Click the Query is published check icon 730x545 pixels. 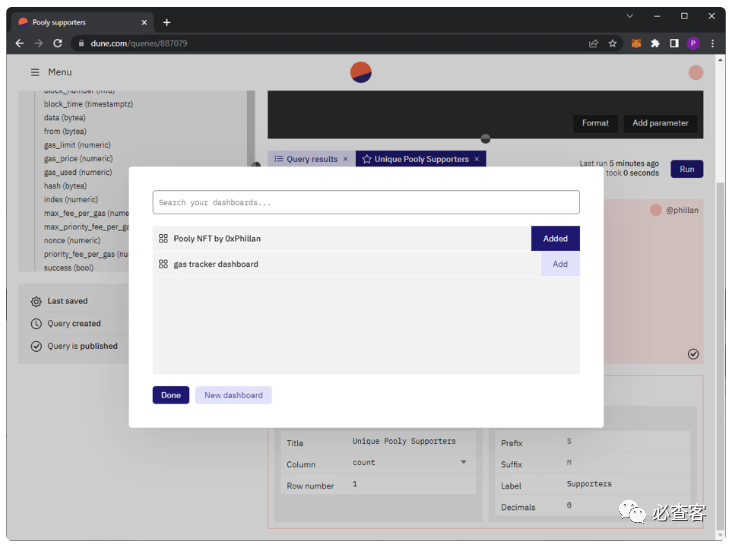click(36, 346)
